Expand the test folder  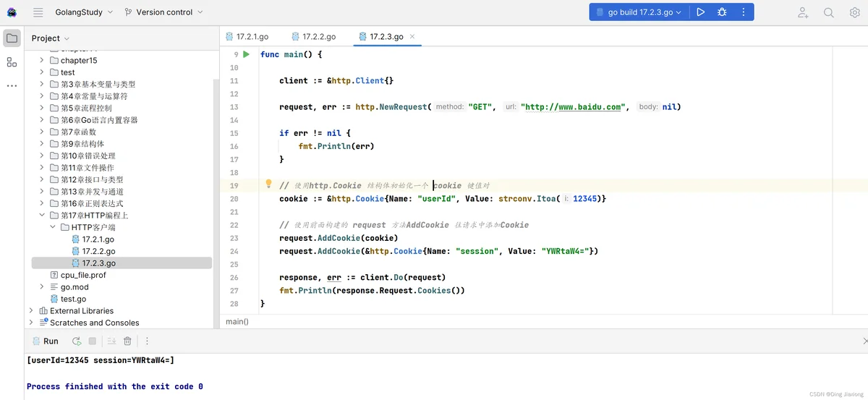click(x=42, y=72)
